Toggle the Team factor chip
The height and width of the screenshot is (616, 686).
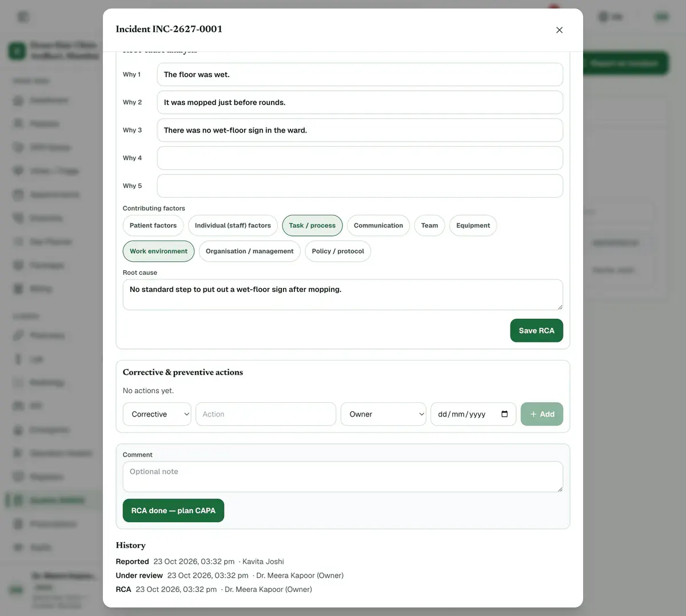(x=429, y=225)
